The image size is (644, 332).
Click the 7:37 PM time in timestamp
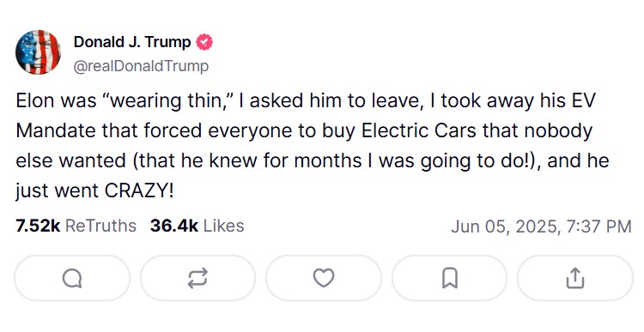coord(598,226)
